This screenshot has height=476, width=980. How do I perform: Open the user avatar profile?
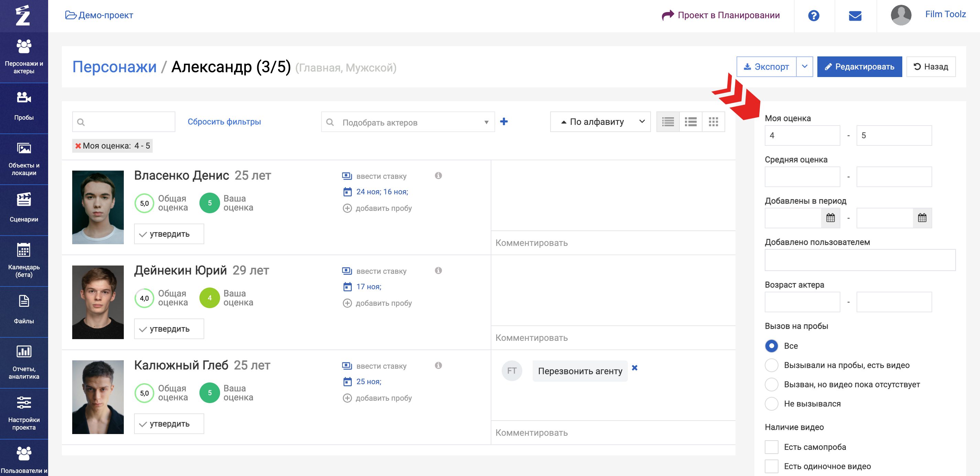click(x=901, y=15)
